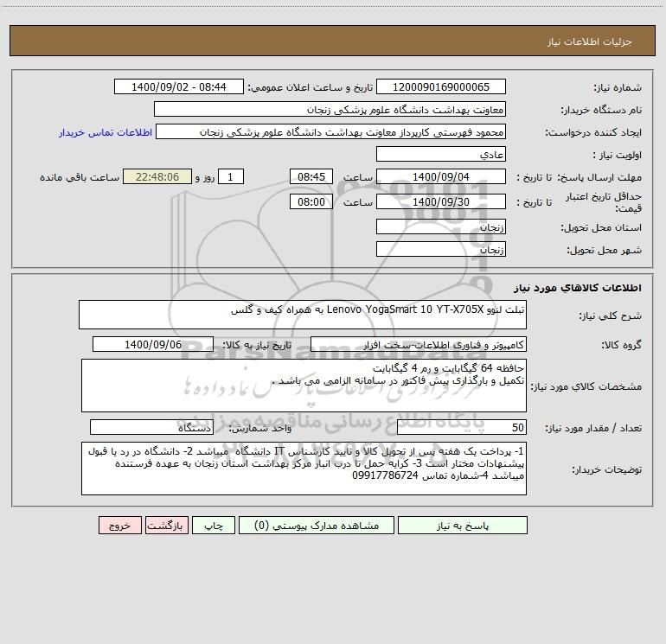Click the چاپ print button
Viewport: 666px width, 644px height.
click(214, 526)
